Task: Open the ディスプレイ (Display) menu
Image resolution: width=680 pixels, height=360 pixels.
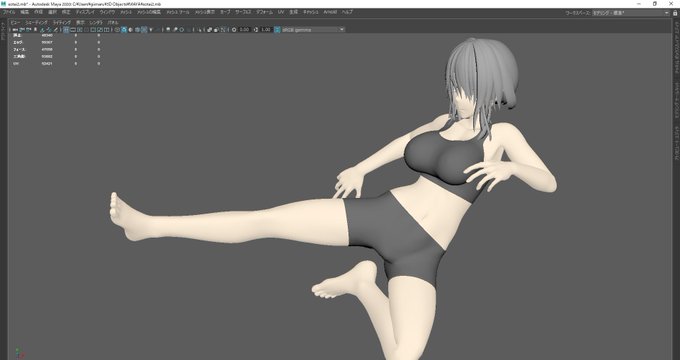Action: [x=85, y=12]
